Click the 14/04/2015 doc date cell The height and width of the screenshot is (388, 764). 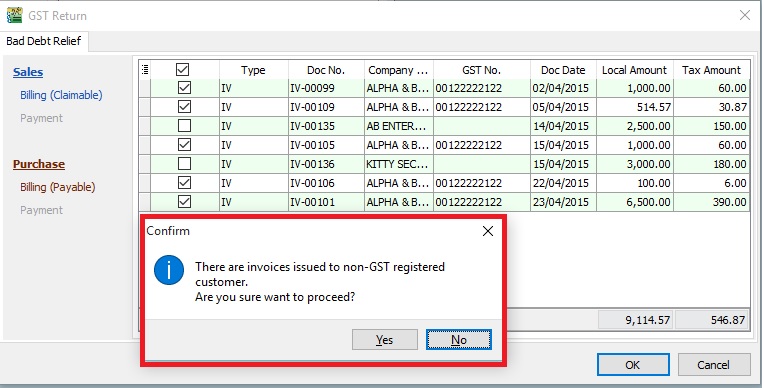point(563,126)
